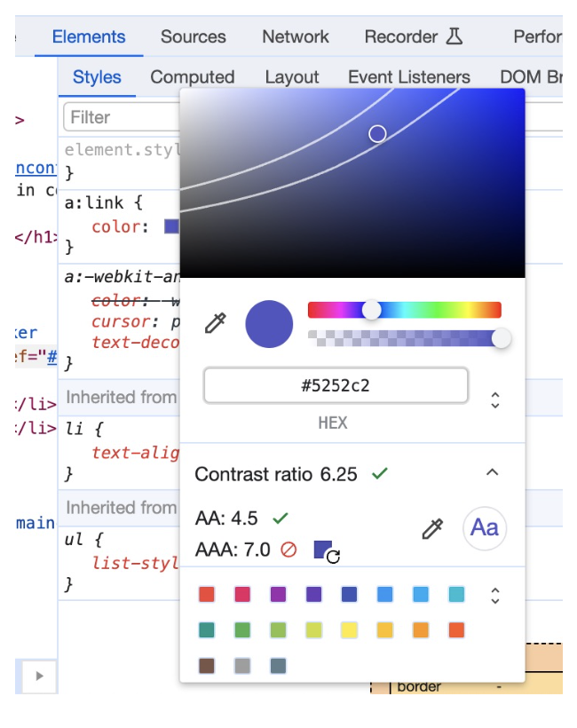
Task: Collapse the Contrast ratio section
Action: [493, 473]
